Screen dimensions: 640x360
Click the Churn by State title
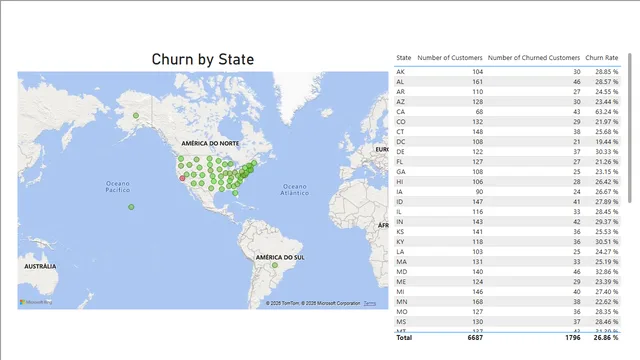tap(203, 60)
